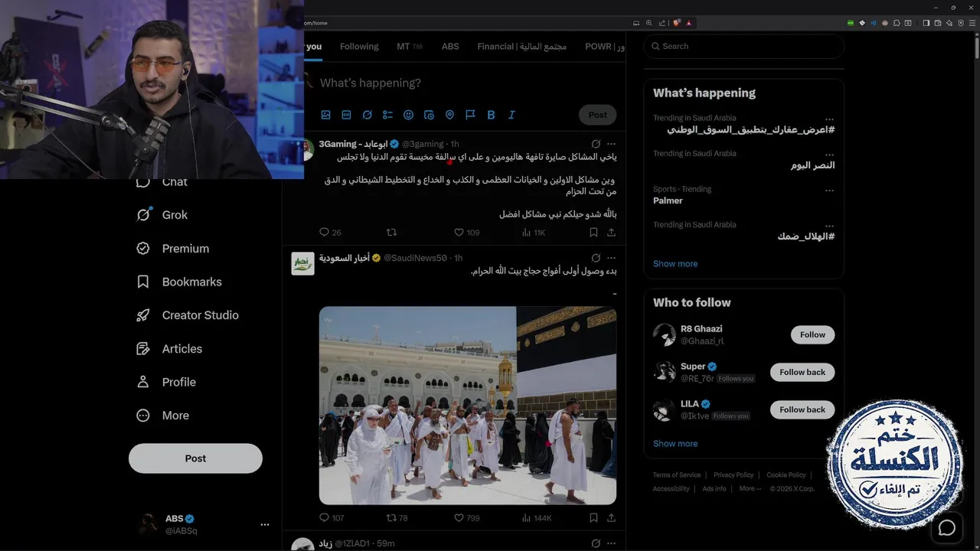
Task: Open options for the النصر اليوم trend
Action: pos(829,155)
